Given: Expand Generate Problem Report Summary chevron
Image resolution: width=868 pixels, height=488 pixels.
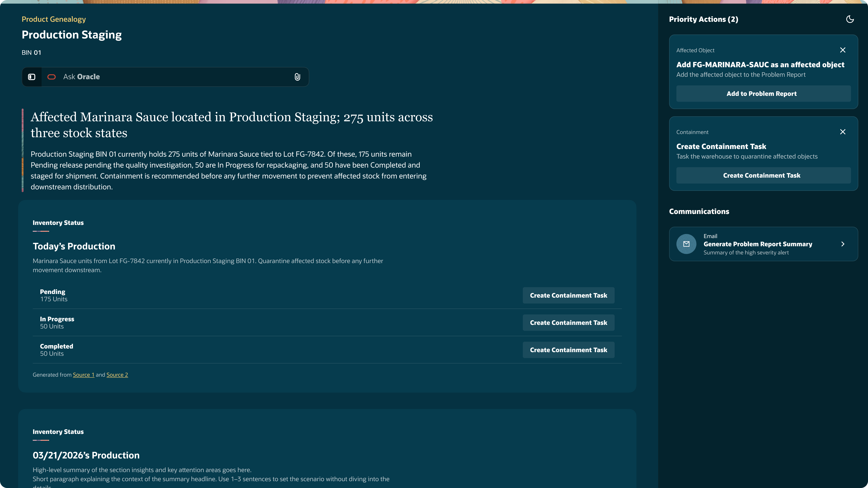Looking at the screenshot, I should (843, 244).
